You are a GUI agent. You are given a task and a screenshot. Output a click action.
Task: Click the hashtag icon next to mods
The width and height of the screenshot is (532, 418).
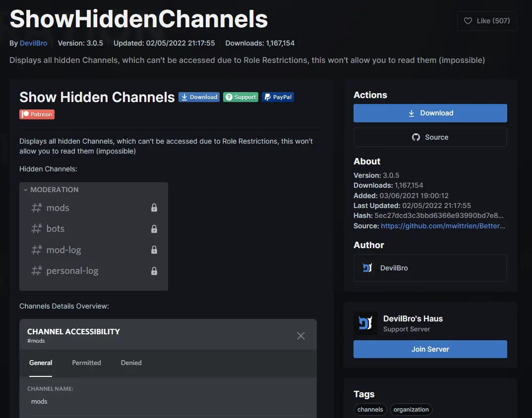tap(36, 208)
